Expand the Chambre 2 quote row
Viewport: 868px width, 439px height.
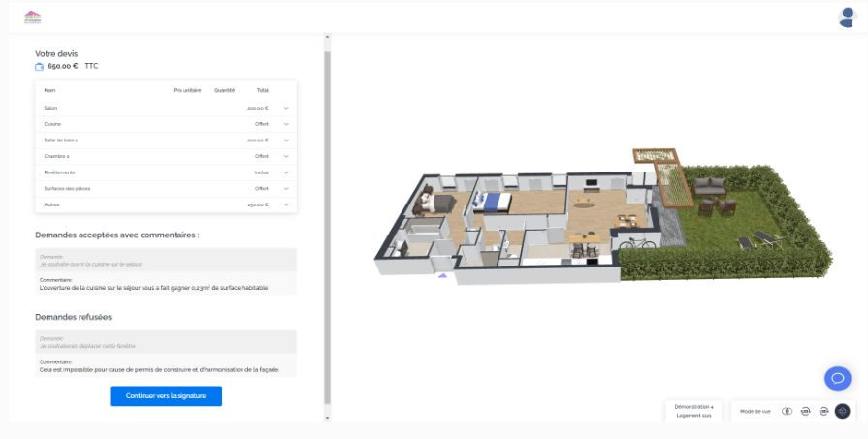(286, 156)
